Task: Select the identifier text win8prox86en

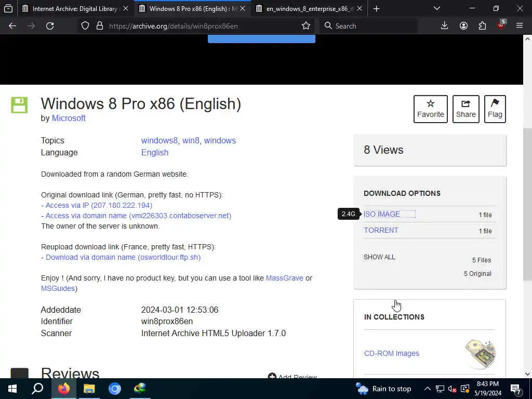Action: (x=167, y=321)
